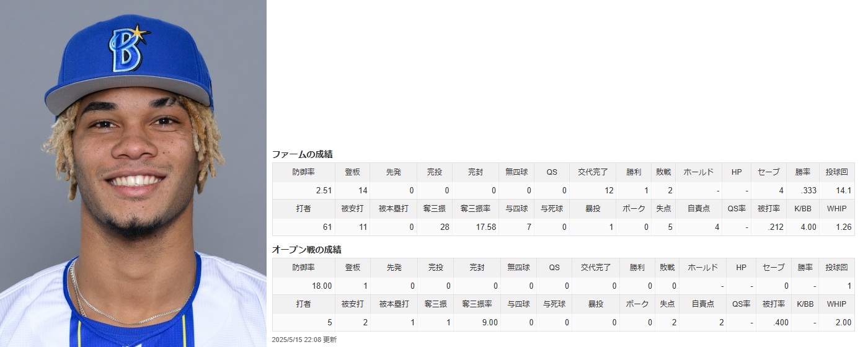The image size is (868, 347).
Task: Click 奪三振率 header in the farm table
Action: click(476, 209)
